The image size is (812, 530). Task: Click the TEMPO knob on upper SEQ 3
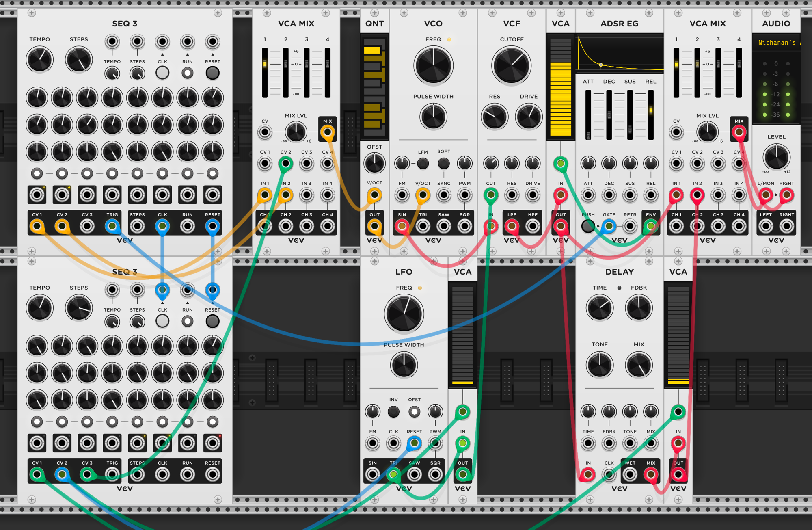pyautogui.click(x=39, y=60)
